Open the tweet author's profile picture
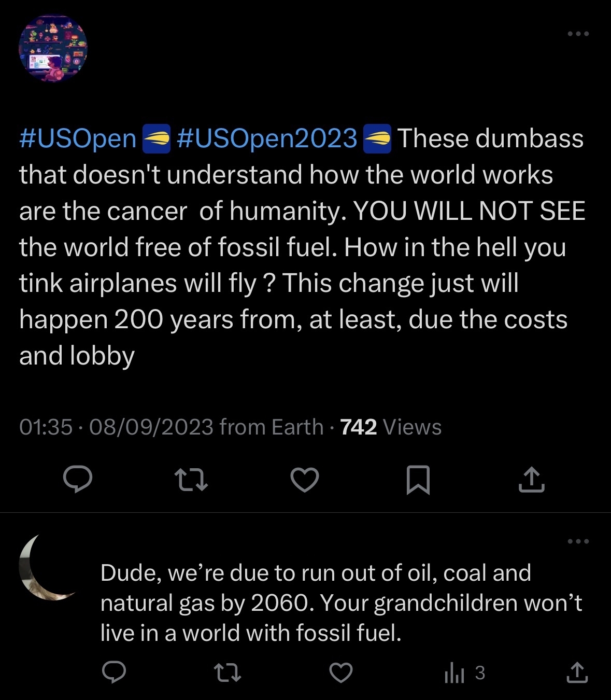The width and height of the screenshot is (611, 700). point(53,49)
